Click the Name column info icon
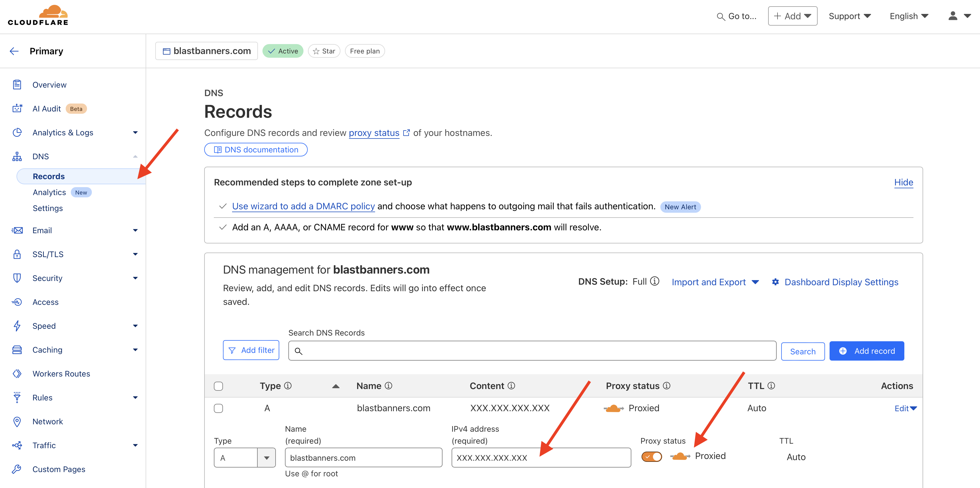980x488 pixels. coord(388,386)
